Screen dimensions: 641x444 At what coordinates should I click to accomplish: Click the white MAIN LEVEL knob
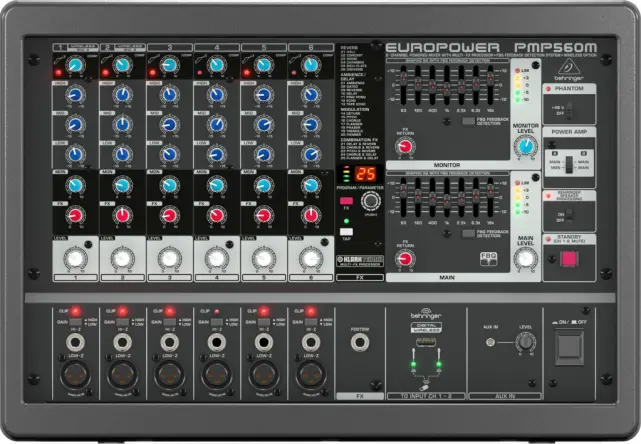click(526, 258)
